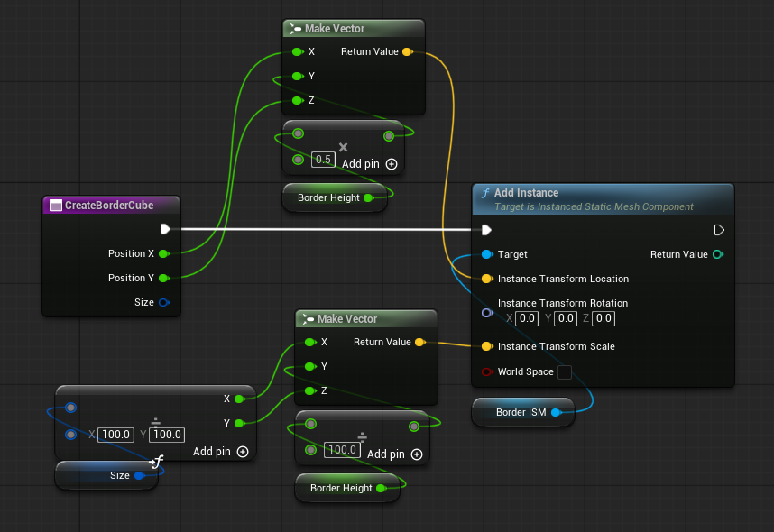Edit the divide node X 100.0 field
The image size is (774, 532).
[x=116, y=435]
